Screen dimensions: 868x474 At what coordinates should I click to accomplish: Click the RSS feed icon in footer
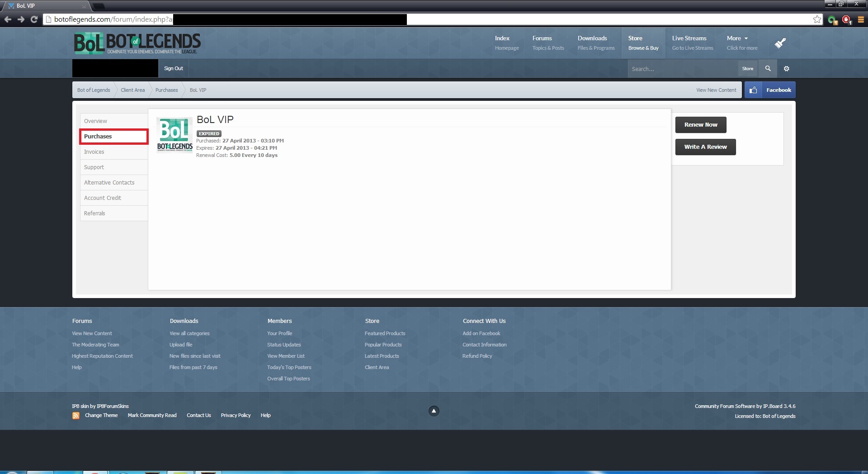pos(76,416)
